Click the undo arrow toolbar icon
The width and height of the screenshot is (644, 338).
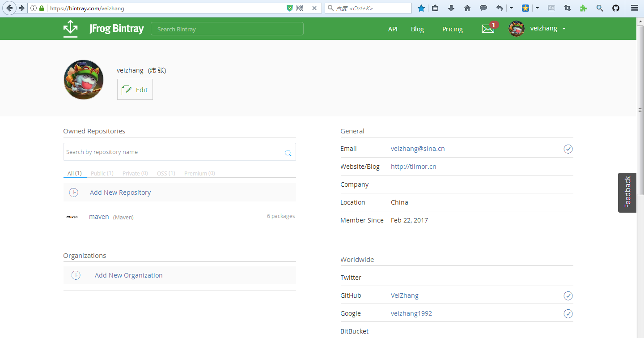click(x=500, y=8)
